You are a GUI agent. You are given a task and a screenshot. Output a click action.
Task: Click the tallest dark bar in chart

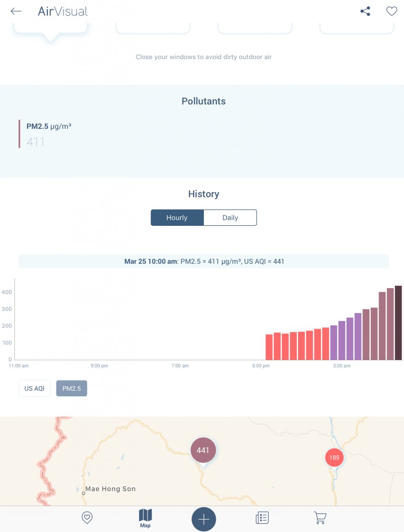pos(398,323)
